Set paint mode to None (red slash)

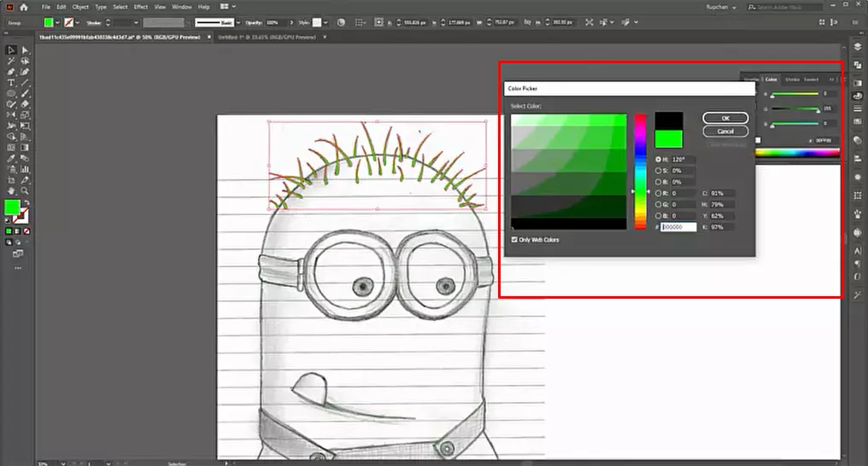tap(26, 231)
